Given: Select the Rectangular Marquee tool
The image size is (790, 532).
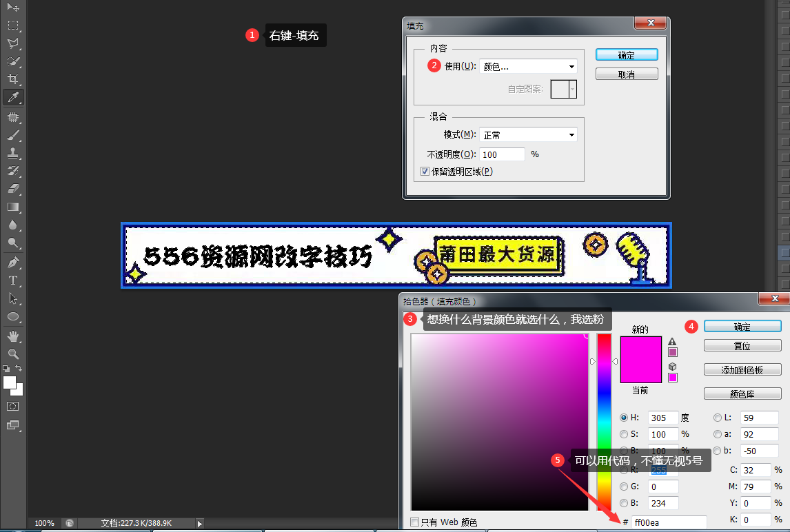Looking at the screenshot, I should tap(13, 25).
